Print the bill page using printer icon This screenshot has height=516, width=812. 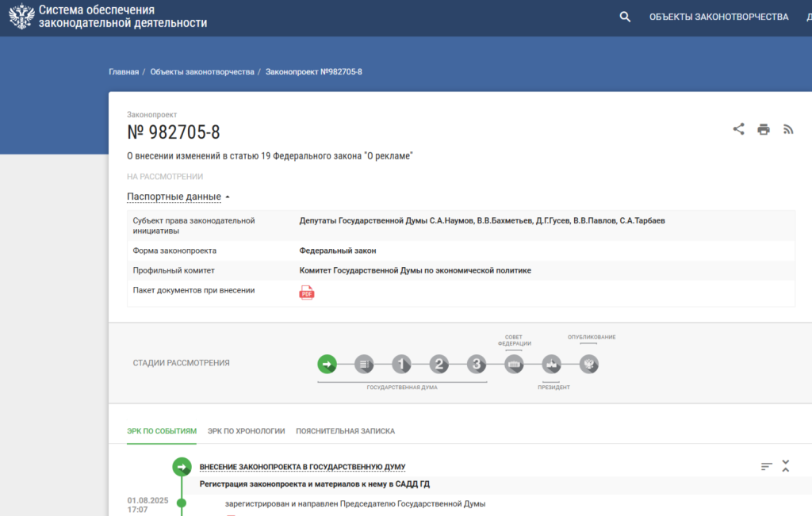763,129
